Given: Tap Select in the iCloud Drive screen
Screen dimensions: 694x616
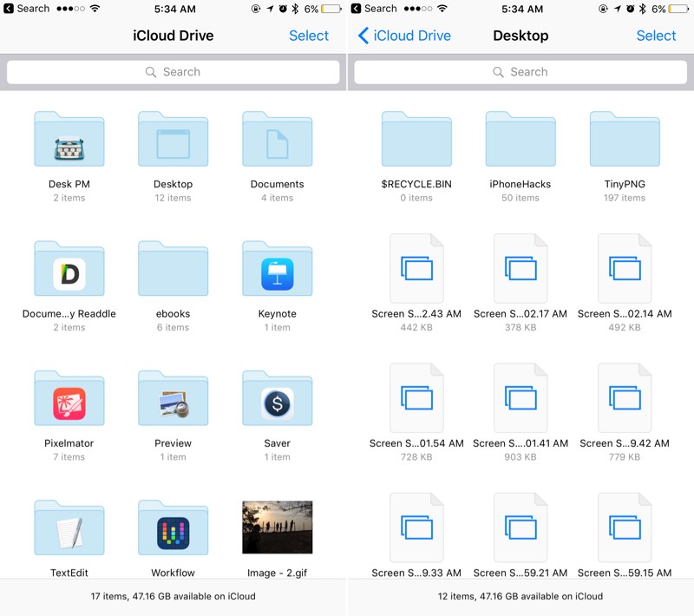Looking at the screenshot, I should point(309,36).
